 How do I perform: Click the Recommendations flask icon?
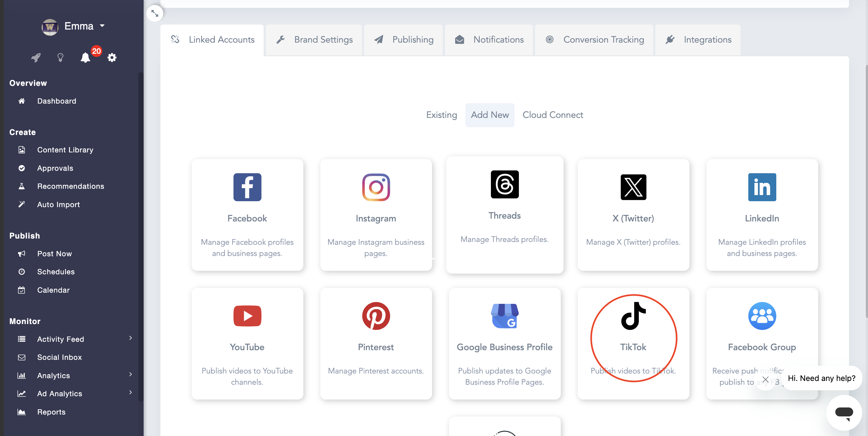[x=21, y=186]
